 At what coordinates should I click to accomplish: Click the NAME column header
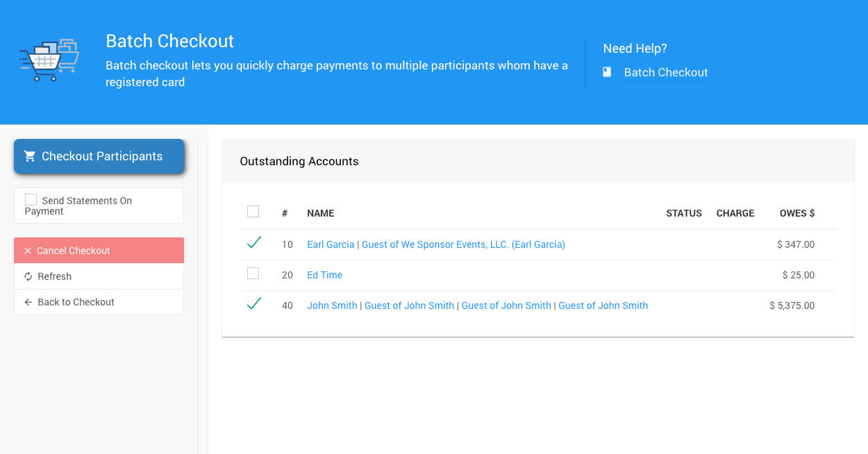(321, 213)
